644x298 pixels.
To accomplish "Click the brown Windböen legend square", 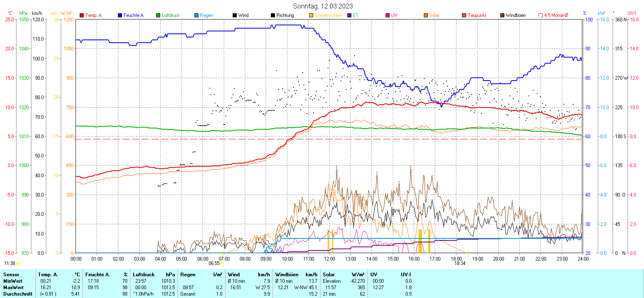I will pos(502,15).
